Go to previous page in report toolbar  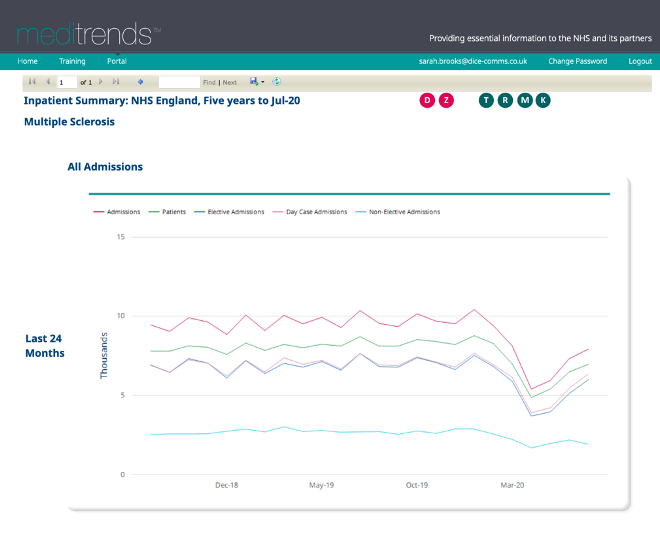48,82
